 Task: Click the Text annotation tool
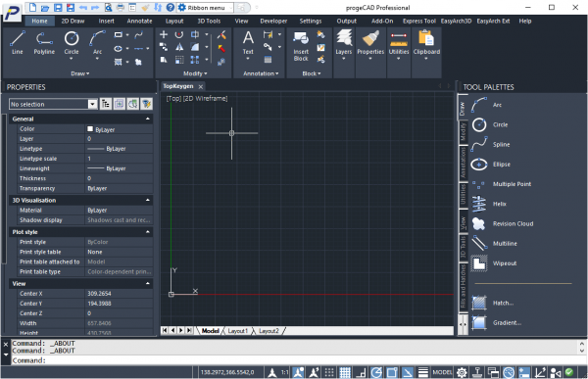(248, 43)
